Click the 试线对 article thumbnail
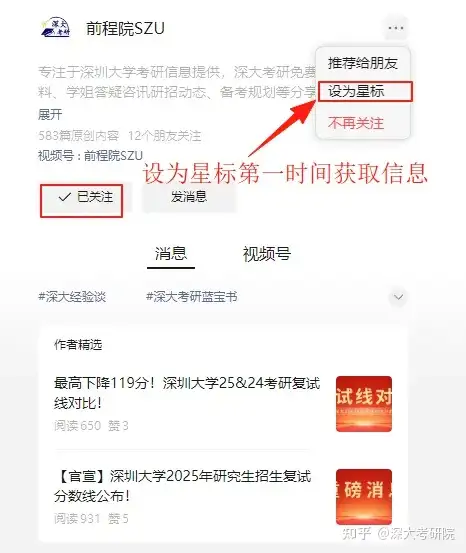This screenshot has width=466, height=553. point(364,404)
